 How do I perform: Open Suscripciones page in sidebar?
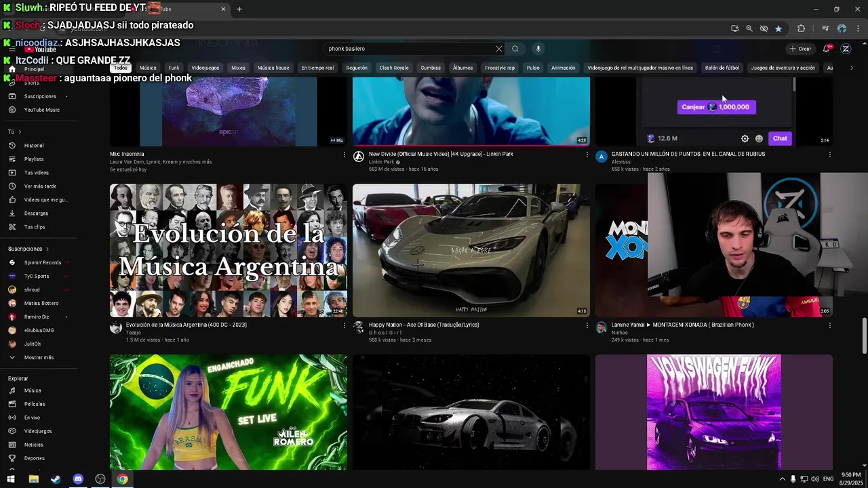point(41,96)
